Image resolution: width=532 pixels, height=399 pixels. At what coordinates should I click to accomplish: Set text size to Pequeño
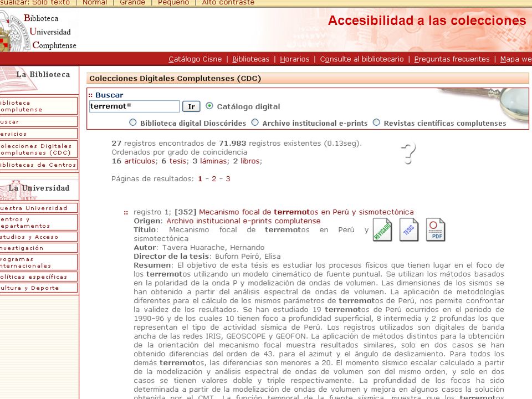coord(173,3)
